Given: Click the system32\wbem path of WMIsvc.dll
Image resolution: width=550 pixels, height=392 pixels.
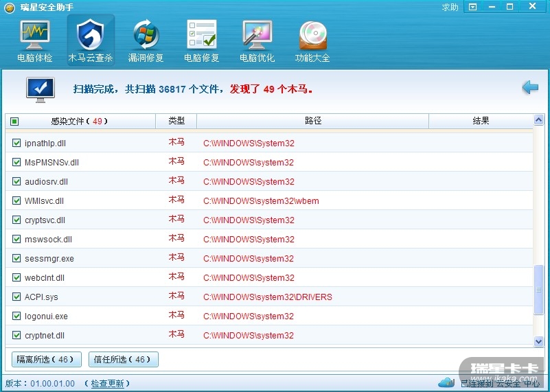Looking at the screenshot, I should coord(261,201).
